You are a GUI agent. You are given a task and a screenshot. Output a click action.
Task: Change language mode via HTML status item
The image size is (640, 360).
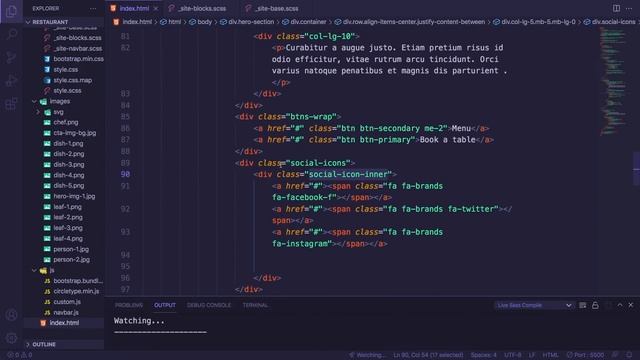[550, 355]
